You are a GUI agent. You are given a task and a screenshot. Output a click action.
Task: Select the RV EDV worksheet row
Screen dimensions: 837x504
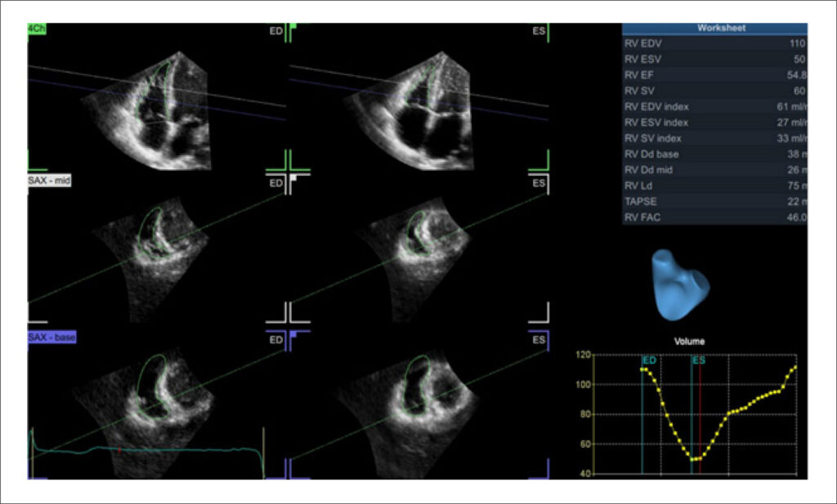(x=714, y=44)
